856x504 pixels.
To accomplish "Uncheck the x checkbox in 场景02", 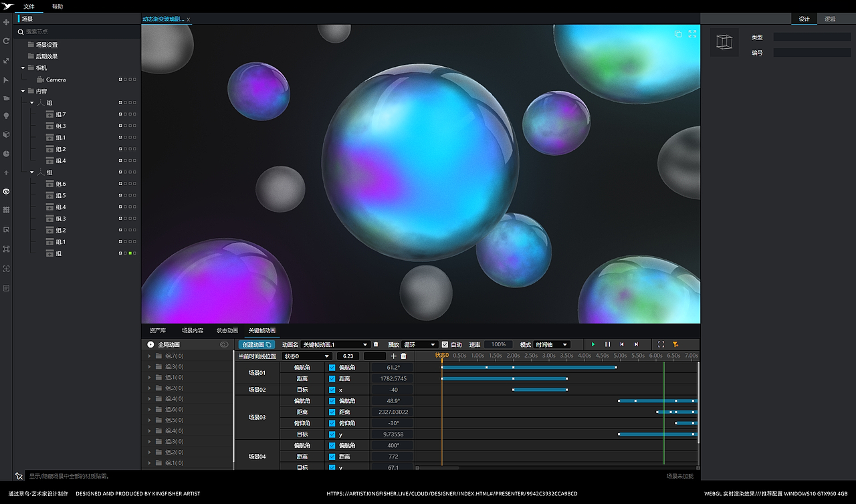I will click(332, 390).
